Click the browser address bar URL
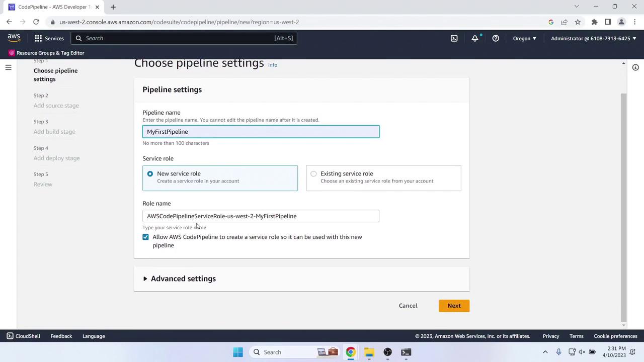This screenshot has width=644, height=362. click(x=179, y=22)
